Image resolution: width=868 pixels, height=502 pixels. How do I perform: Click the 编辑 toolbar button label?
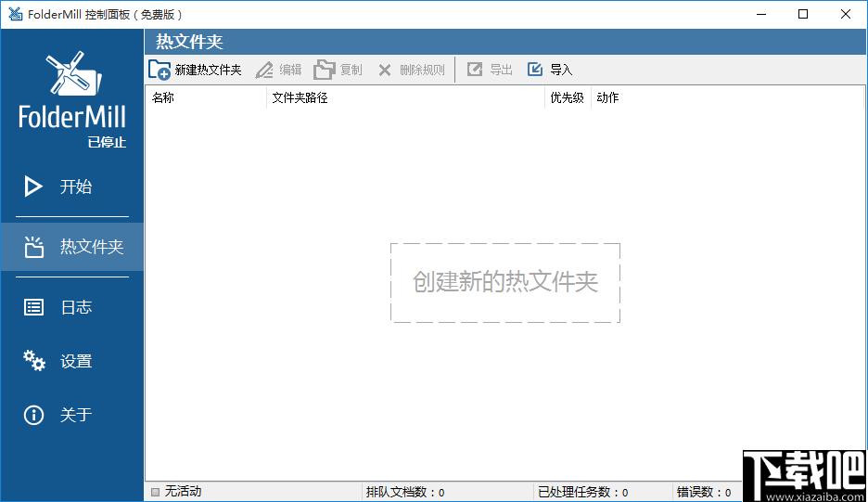[290, 70]
